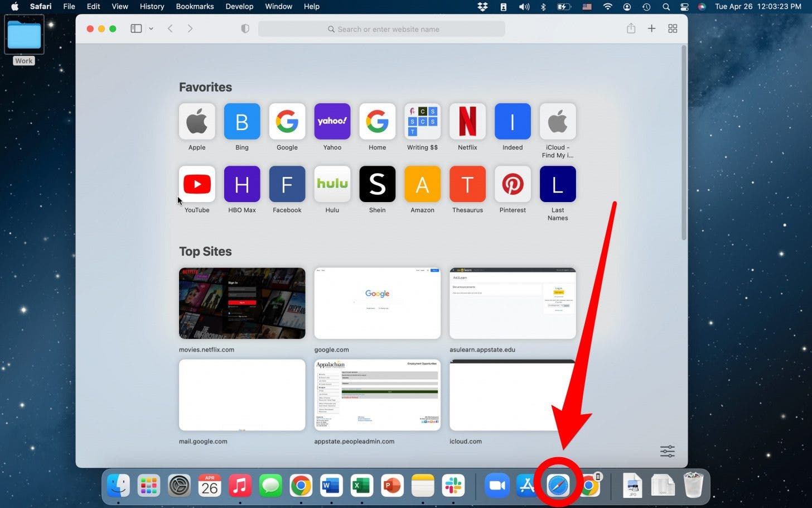This screenshot has width=812, height=508.
Task: Open the Indeed favorite
Action: [x=513, y=121]
